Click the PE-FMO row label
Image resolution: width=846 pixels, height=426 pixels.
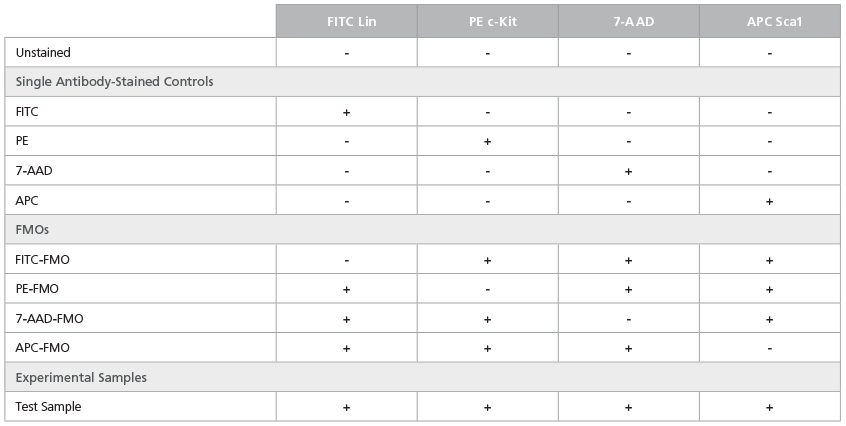point(37,288)
